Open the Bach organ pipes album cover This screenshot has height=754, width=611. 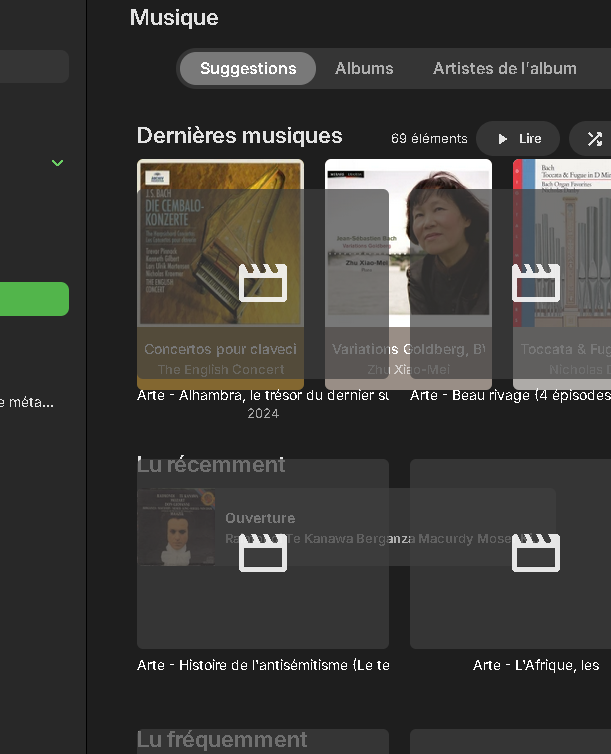click(562, 243)
